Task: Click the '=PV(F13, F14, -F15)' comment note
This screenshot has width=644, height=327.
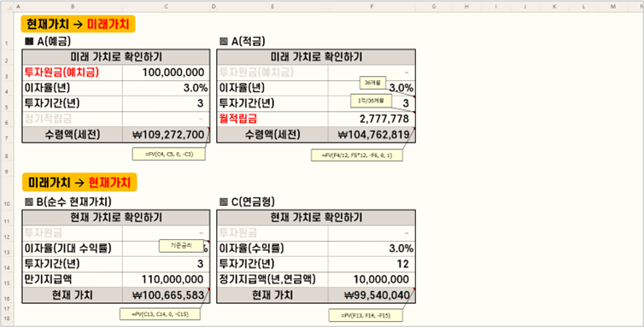Action: coord(366,316)
